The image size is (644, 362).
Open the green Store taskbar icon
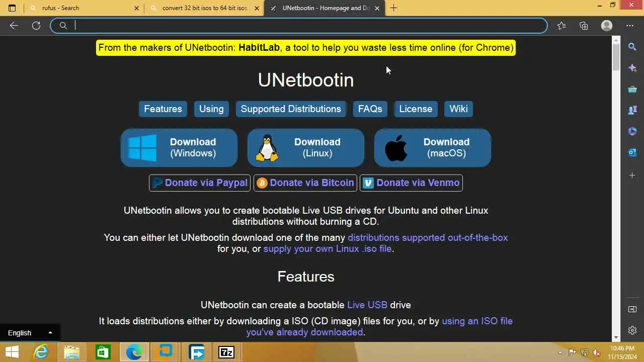tap(103, 352)
